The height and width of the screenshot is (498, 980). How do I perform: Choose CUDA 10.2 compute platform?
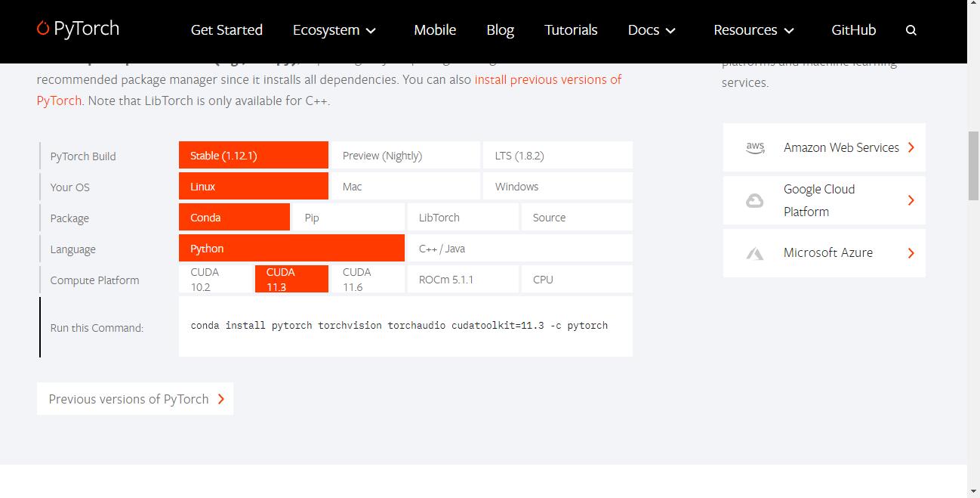pyautogui.click(x=215, y=279)
